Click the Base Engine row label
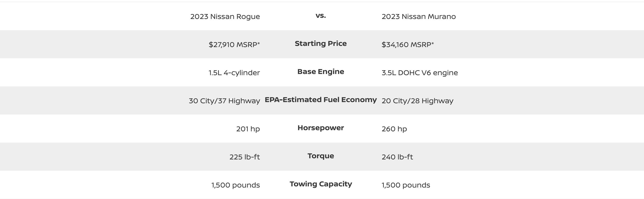 tap(321, 72)
